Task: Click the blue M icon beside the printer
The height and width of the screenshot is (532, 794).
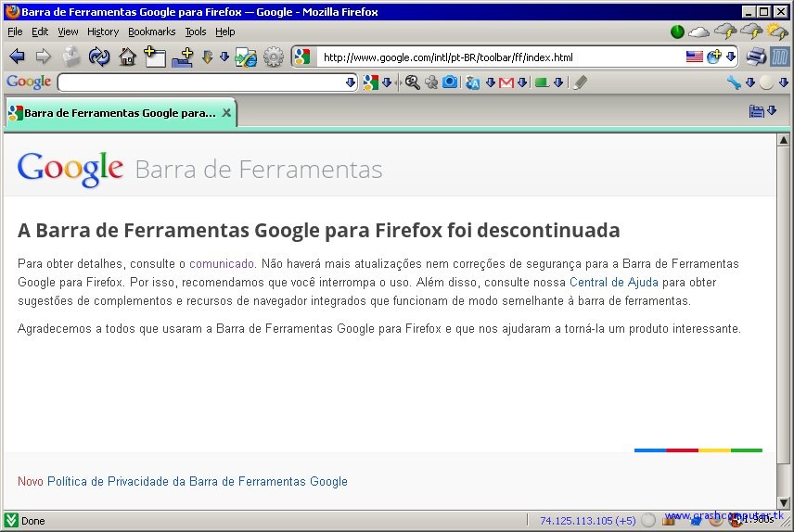Action: click(x=780, y=57)
